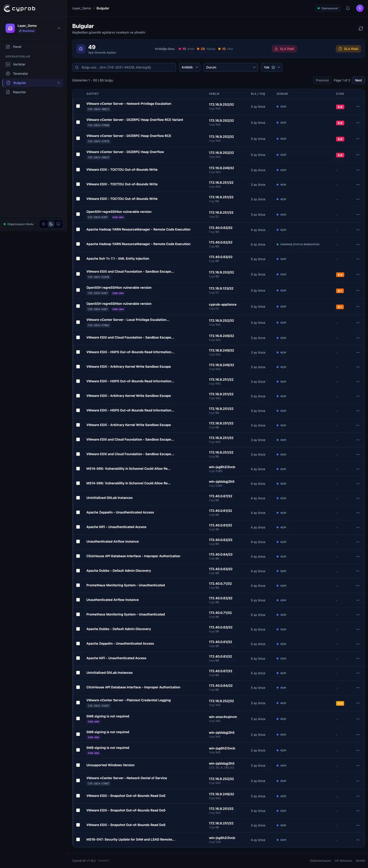This screenshot has width=368, height=868.
Task: Tick checkbox for Local Privilege Escalation row
Action: 78,322
